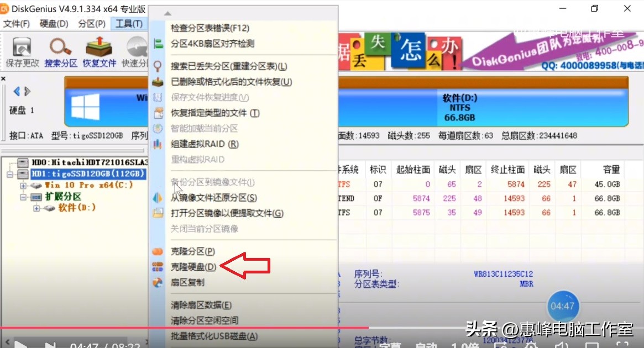Click the folder icon beside 打开分区镜像
The width and height of the screenshot is (644, 348).
click(x=158, y=213)
